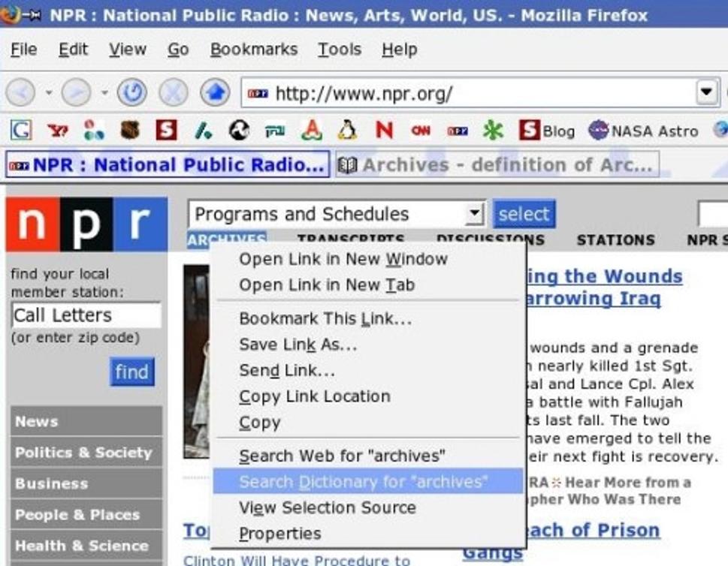
Task: Open the Programs and Schedules dropdown
Action: [337, 215]
